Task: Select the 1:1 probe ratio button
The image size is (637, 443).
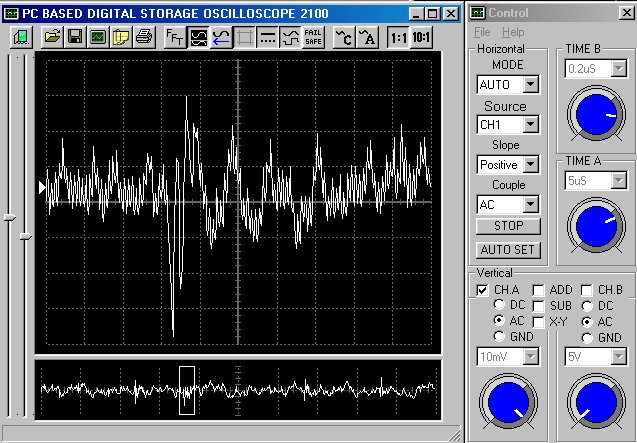Action: click(x=398, y=38)
